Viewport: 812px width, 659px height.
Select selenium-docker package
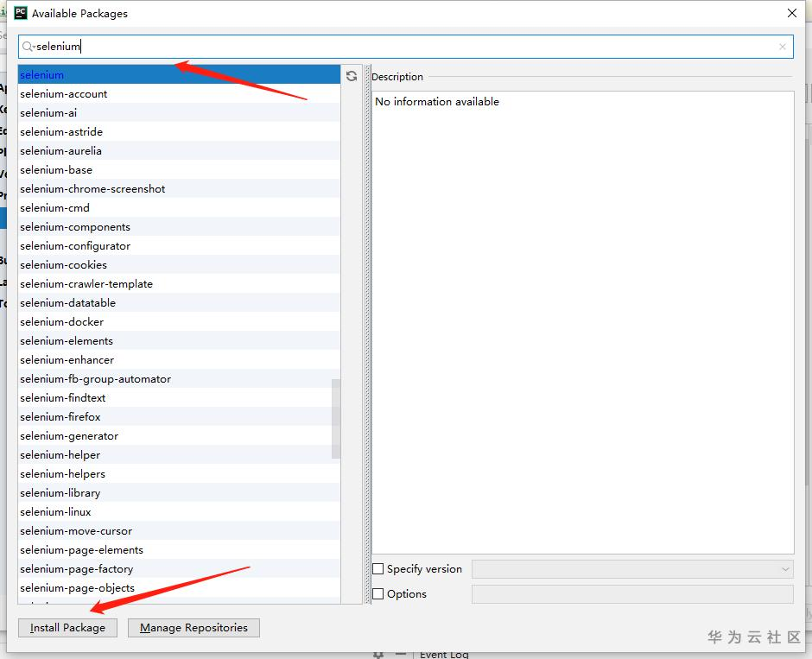click(179, 321)
